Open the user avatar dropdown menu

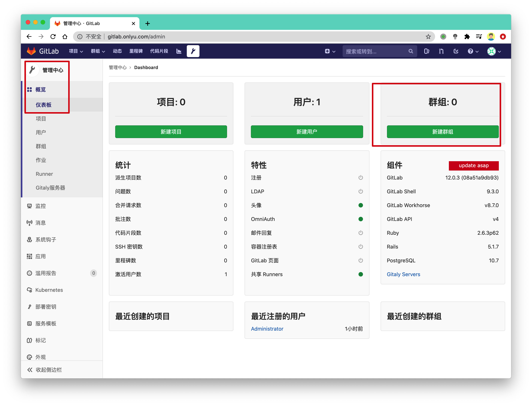point(494,51)
